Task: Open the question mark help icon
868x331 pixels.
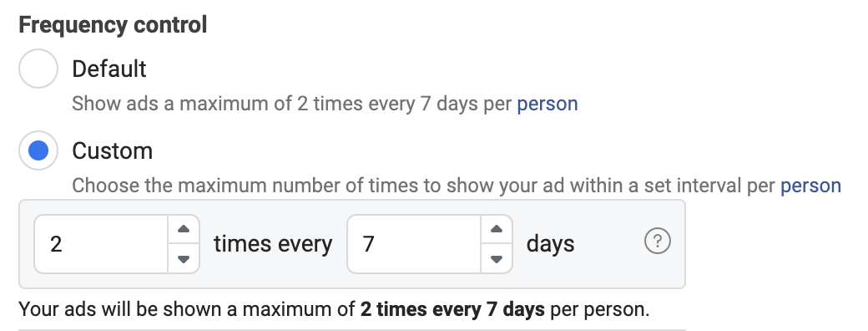Action: coord(658,242)
